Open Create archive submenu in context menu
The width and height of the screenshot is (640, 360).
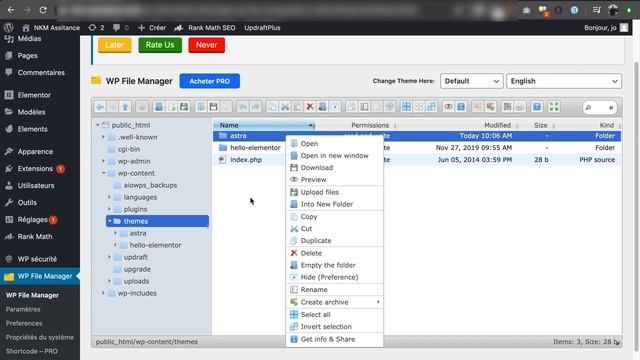point(335,302)
